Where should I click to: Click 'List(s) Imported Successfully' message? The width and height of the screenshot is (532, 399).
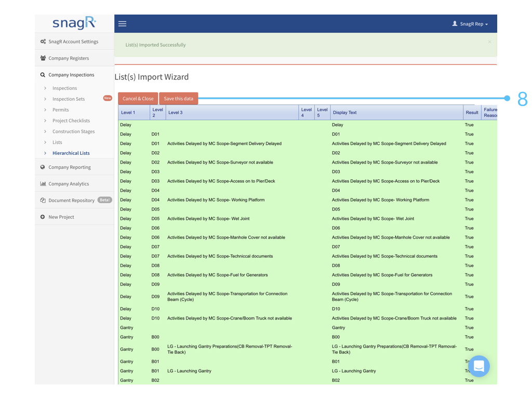[x=155, y=45]
